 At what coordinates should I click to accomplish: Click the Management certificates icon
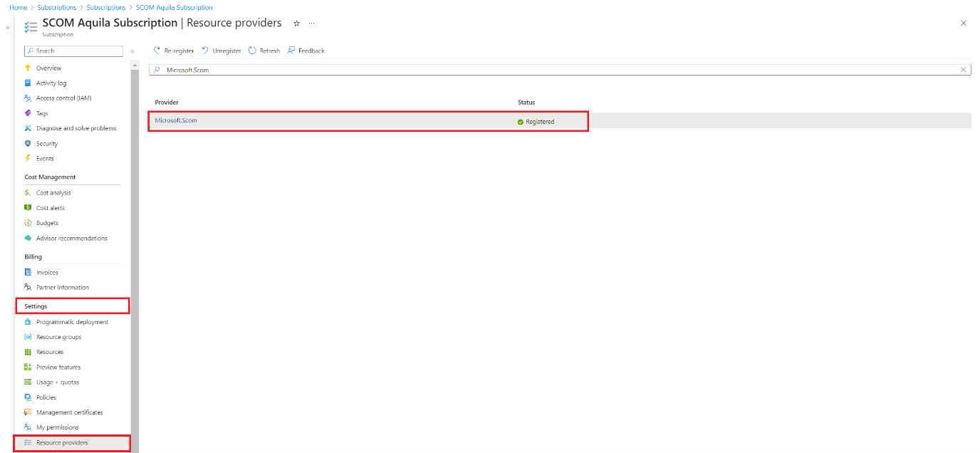[29, 412]
